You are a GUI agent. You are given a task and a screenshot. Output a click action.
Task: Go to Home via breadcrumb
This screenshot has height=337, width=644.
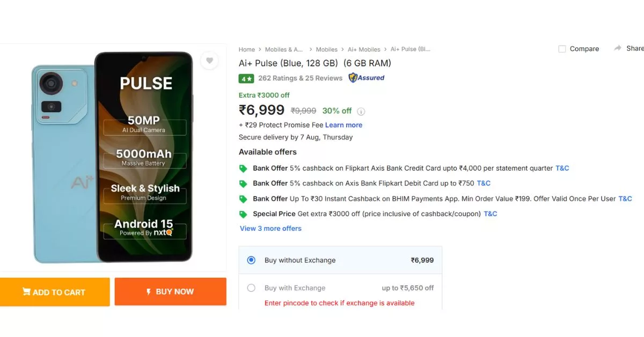[246, 49]
